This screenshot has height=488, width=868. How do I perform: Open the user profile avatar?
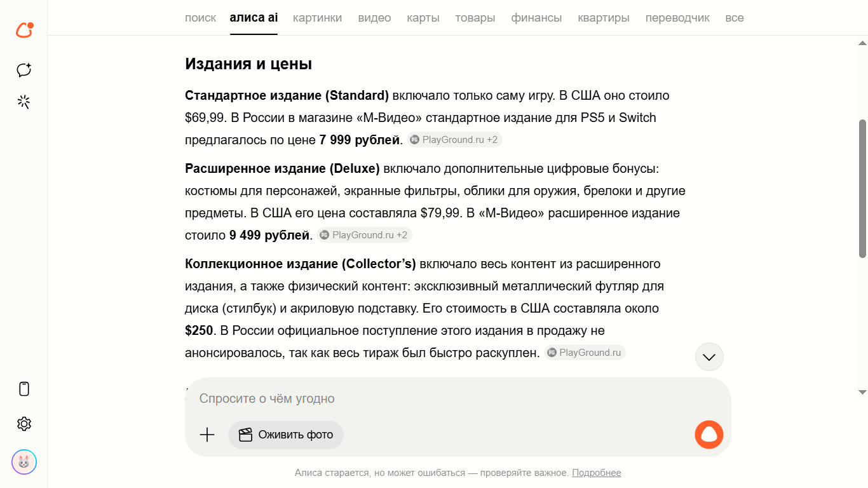[24, 462]
